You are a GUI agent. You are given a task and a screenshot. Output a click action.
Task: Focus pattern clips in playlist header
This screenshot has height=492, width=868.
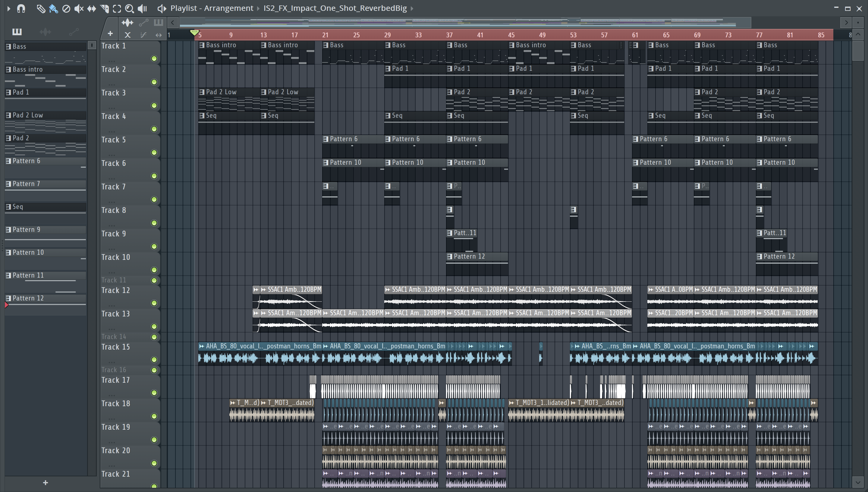(x=158, y=23)
